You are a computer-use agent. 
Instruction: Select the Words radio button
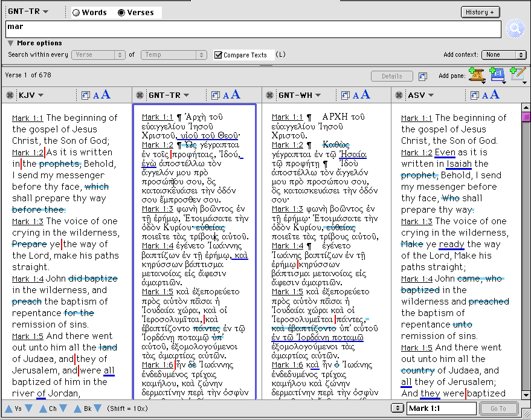pos(76,12)
